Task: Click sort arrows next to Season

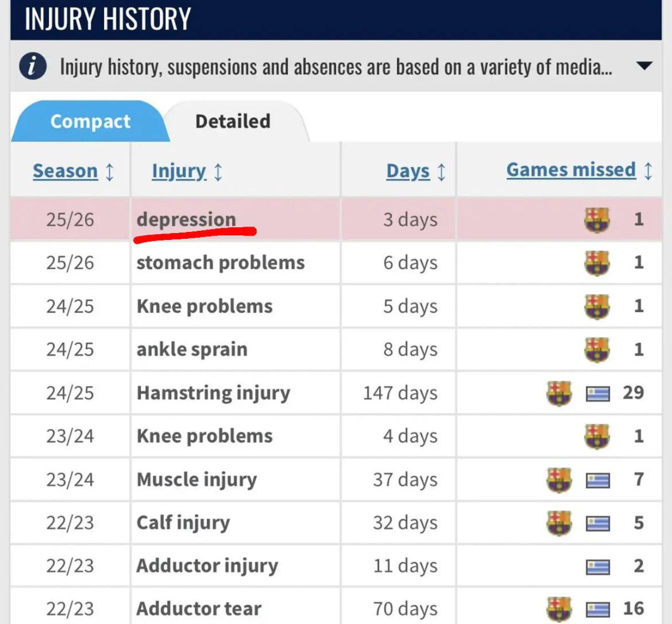Action: (x=110, y=172)
